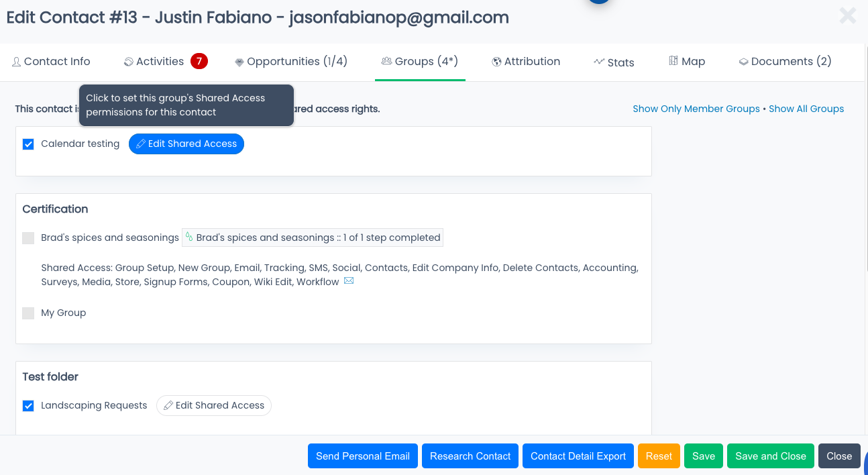Open the Documents (2) tab

[x=785, y=62]
